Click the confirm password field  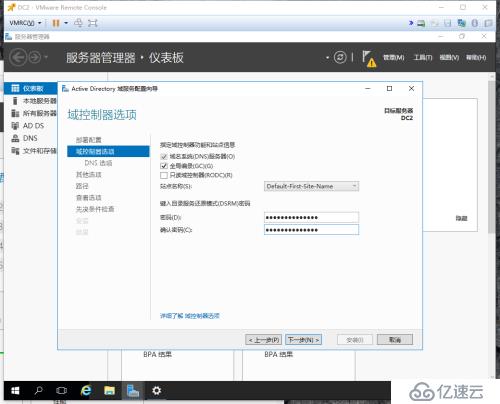click(311, 230)
